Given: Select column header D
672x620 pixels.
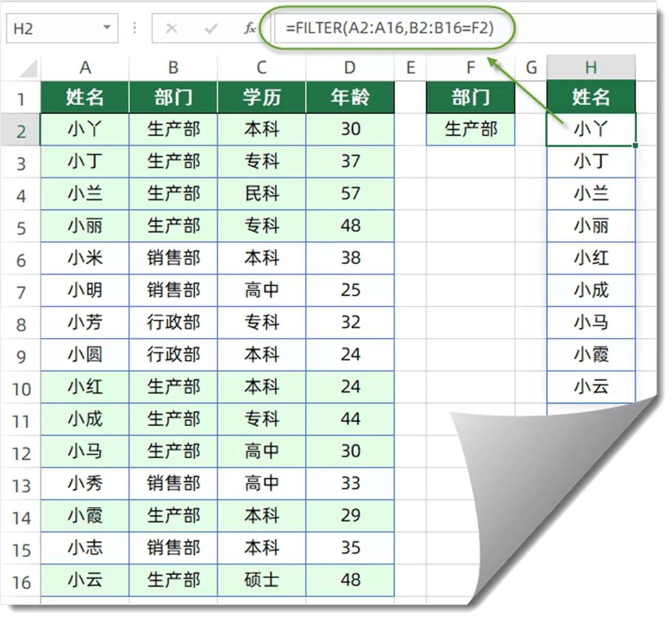Looking at the screenshot, I should click(x=349, y=67).
